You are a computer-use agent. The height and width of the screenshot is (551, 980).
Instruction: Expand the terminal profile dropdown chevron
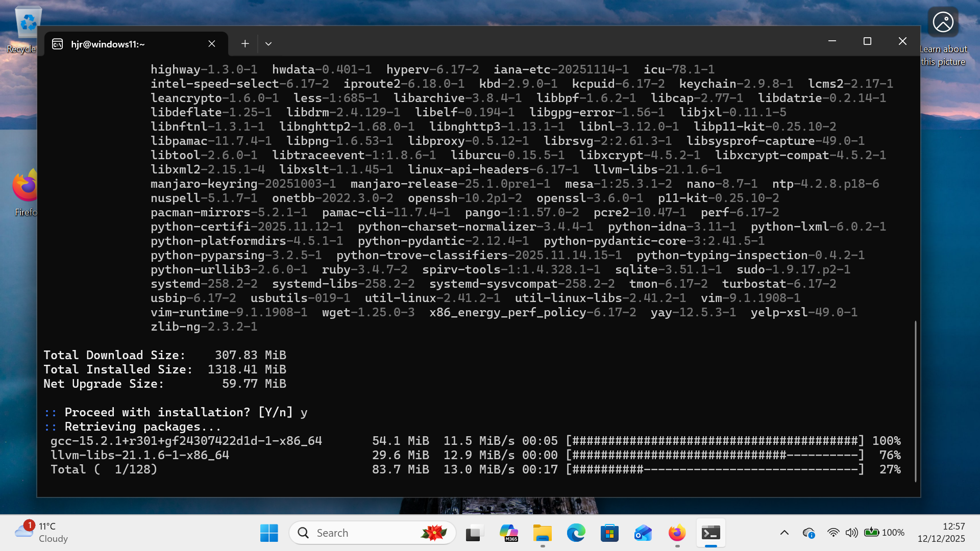pos(268,44)
